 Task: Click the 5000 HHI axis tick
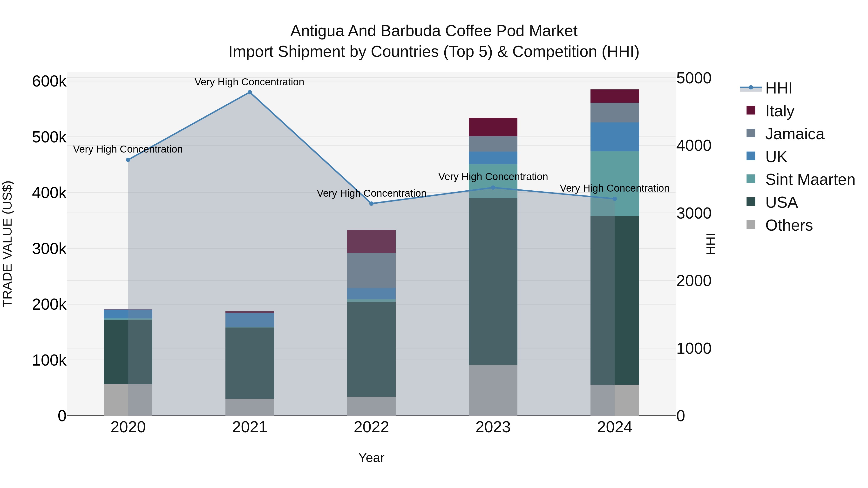pos(694,78)
